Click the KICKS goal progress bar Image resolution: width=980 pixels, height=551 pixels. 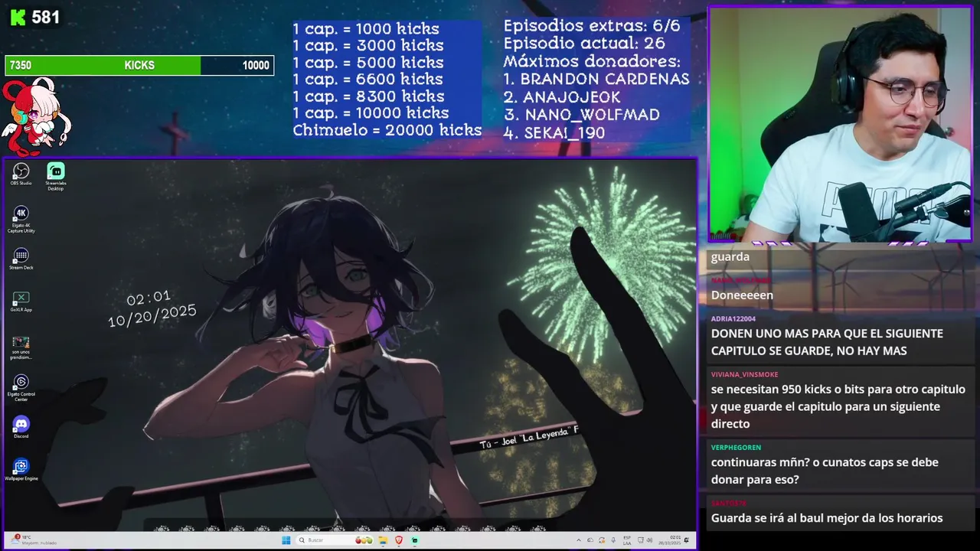(139, 65)
